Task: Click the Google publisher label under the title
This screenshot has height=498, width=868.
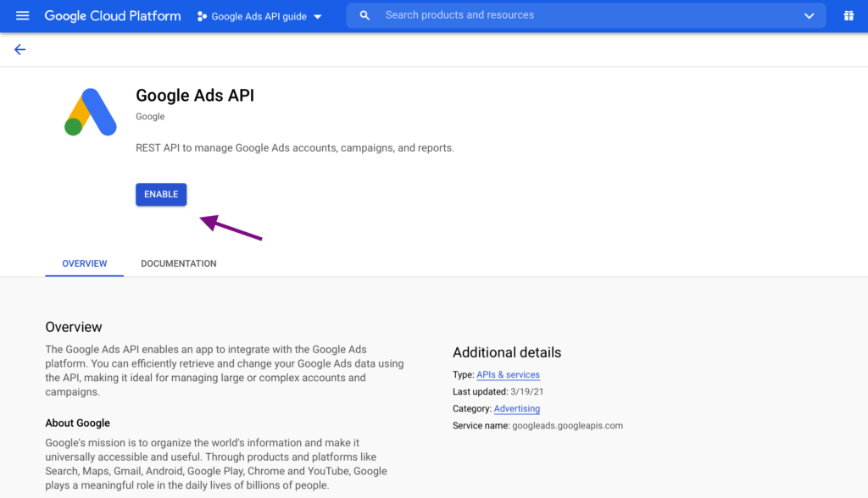Action: click(x=149, y=116)
